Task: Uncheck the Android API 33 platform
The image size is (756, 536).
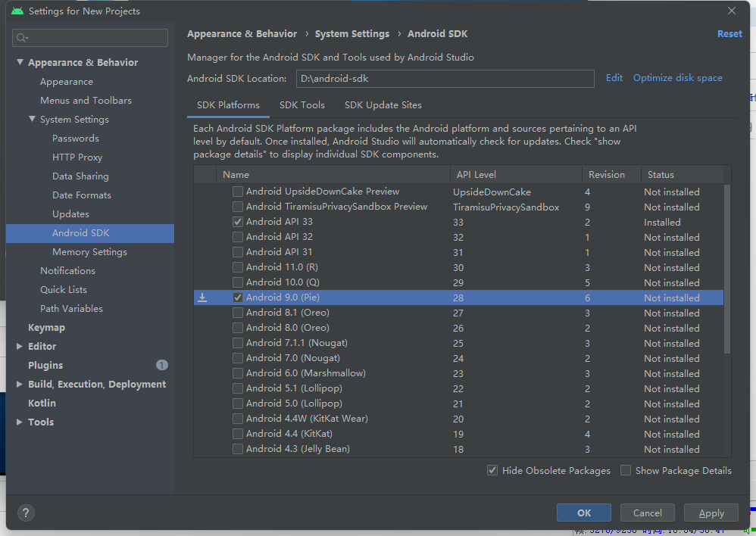Action: [x=238, y=222]
